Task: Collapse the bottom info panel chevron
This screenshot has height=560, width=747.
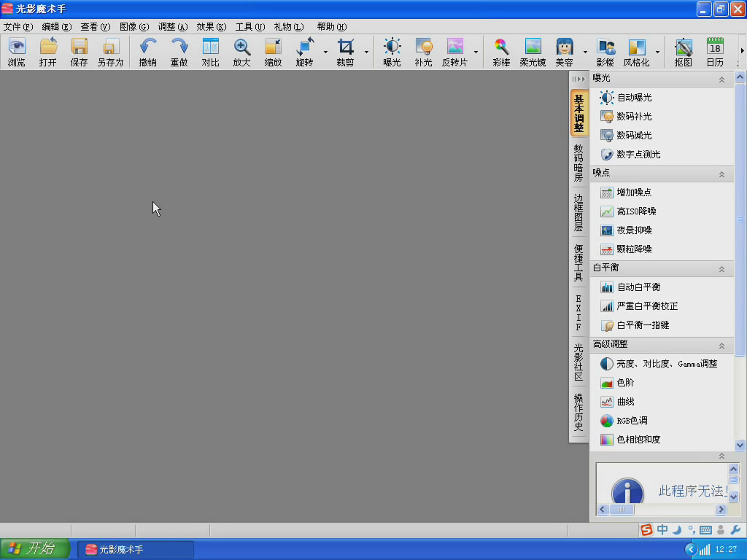Action: (721, 456)
